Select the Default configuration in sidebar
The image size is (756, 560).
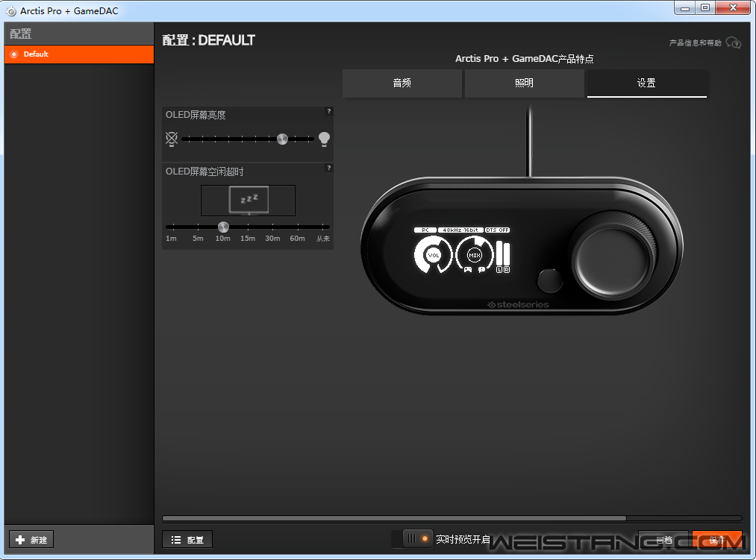coord(79,54)
